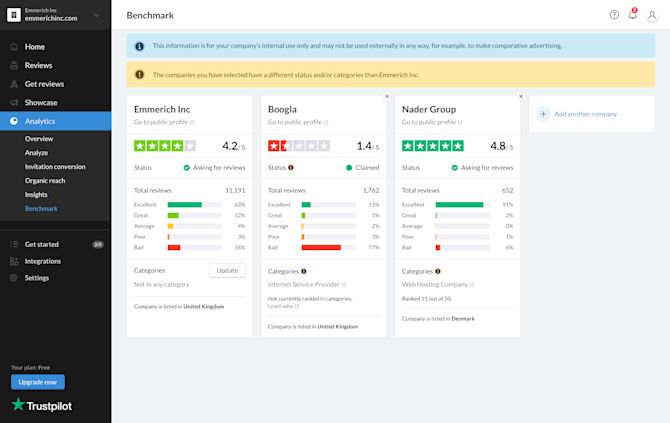
Task: Open the notifications bell icon
Action: [x=633, y=15]
